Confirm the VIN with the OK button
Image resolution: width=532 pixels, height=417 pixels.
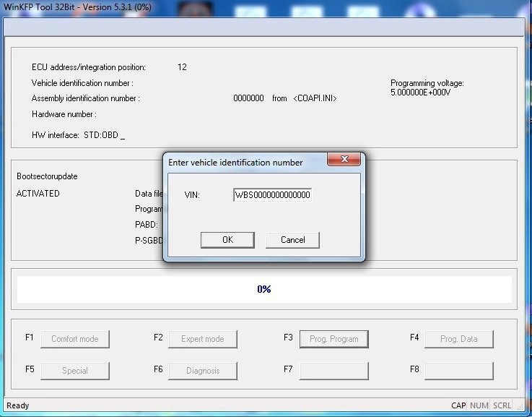coord(227,240)
